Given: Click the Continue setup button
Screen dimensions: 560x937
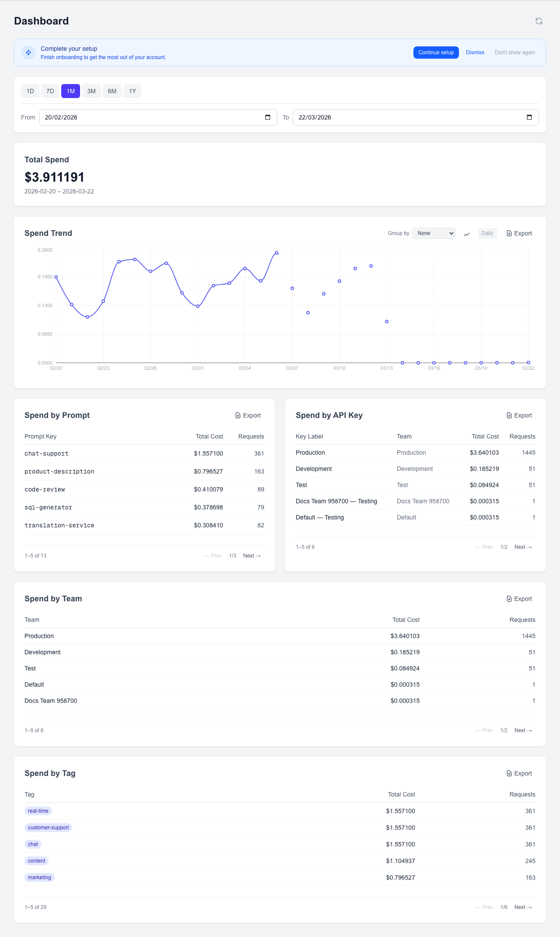Looking at the screenshot, I should tap(436, 53).
